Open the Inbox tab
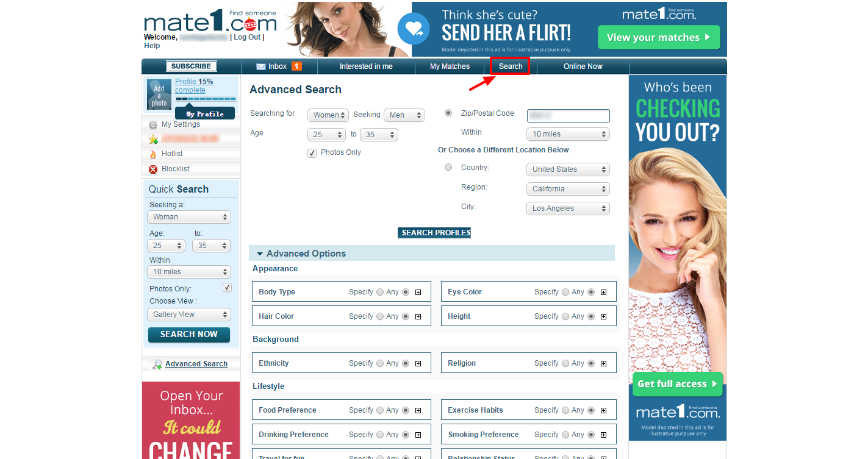 click(279, 66)
